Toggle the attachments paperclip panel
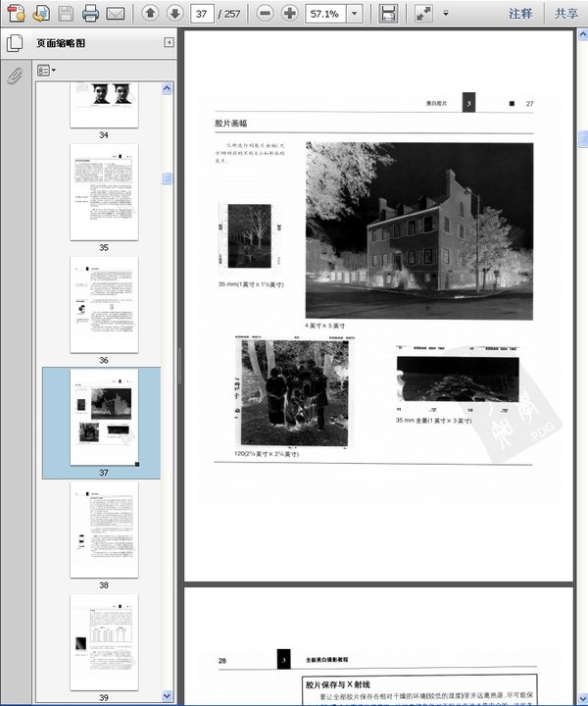The width and height of the screenshot is (588, 706). (x=15, y=76)
